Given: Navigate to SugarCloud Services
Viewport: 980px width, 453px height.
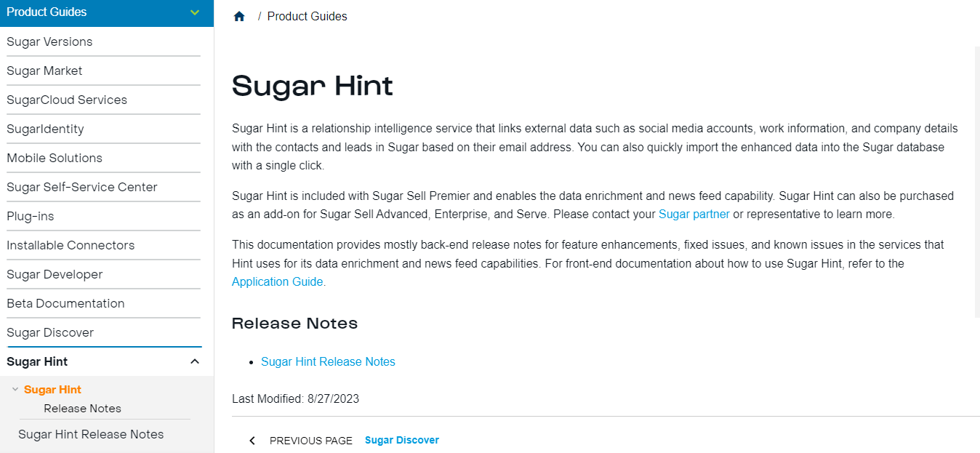Looking at the screenshot, I should tap(67, 100).
